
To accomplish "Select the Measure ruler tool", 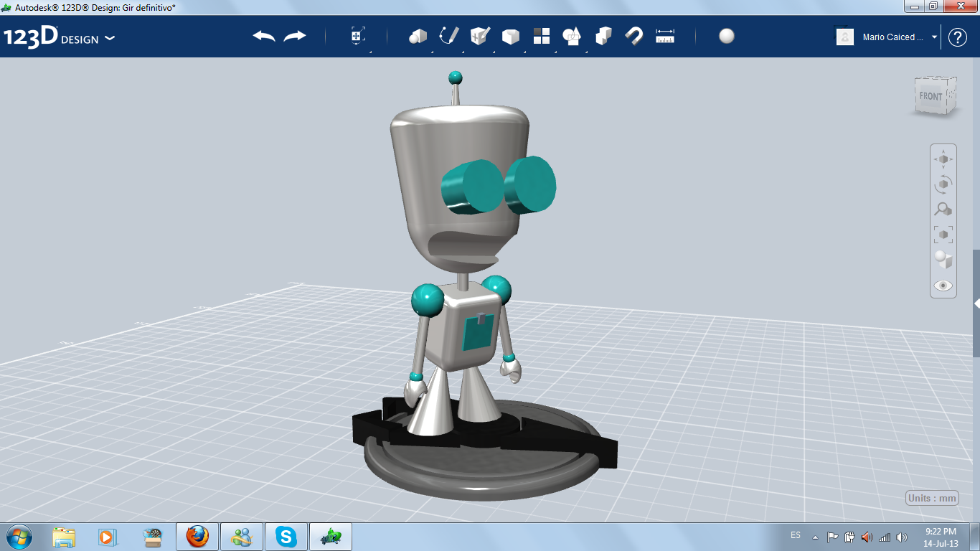I will (x=665, y=37).
